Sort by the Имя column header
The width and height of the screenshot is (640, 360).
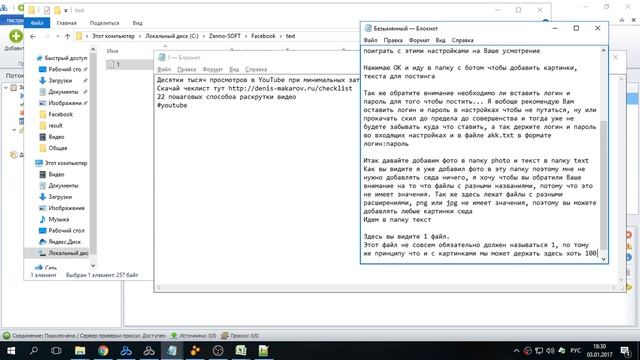(113, 51)
